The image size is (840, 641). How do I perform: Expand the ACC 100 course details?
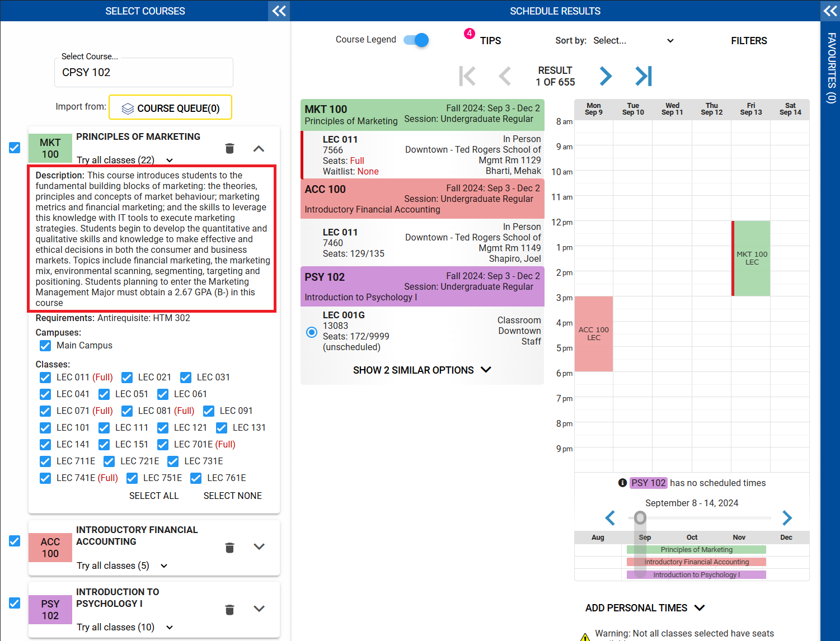point(259,546)
